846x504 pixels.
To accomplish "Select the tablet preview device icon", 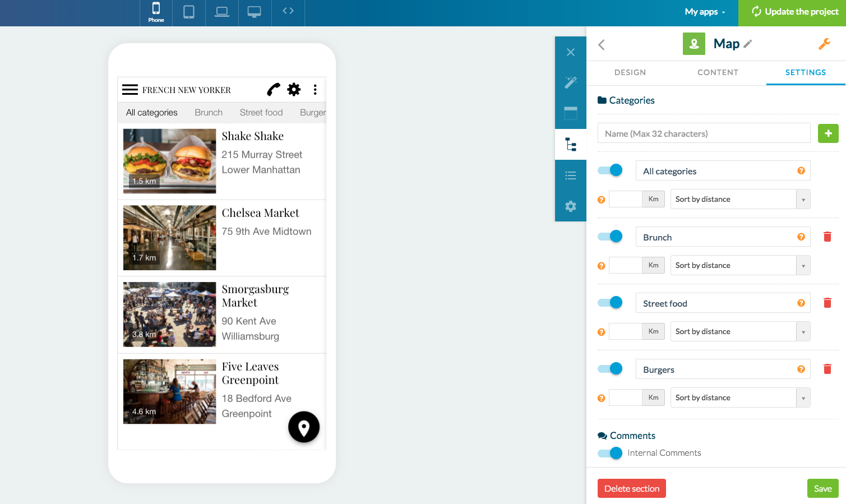I will pyautogui.click(x=189, y=12).
